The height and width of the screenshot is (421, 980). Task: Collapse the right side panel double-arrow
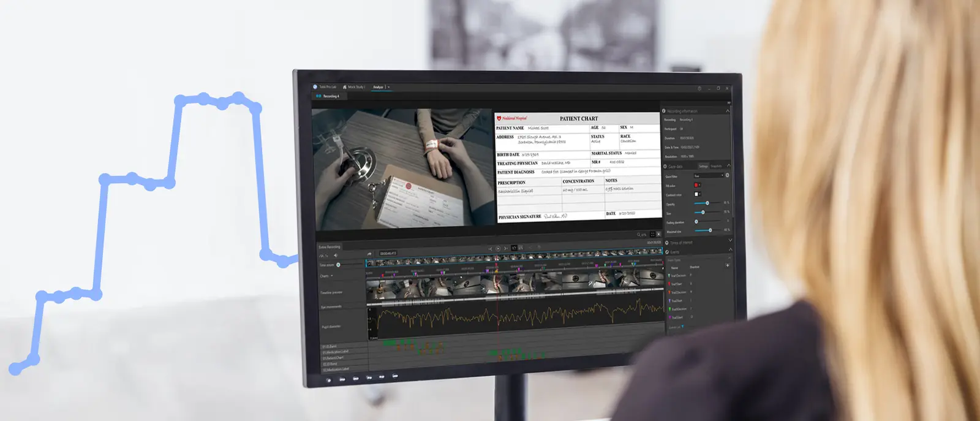(x=729, y=103)
